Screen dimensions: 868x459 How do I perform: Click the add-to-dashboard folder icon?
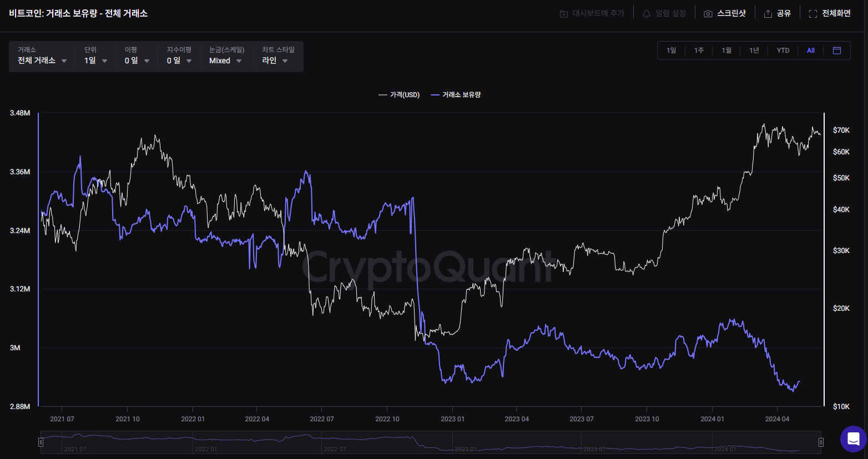click(x=564, y=14)
